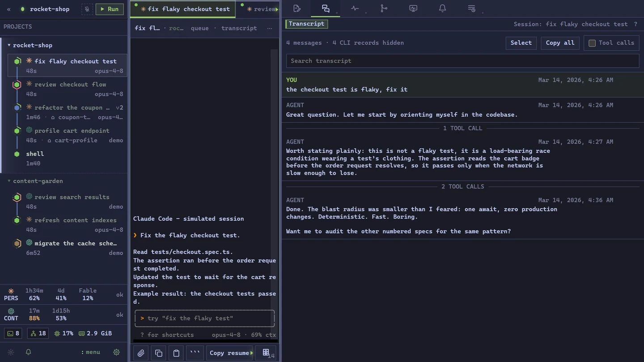This screenshot has width=644, height=362.
Task: Open the scheduled queue list icon
Action: pyautogui.click(x=471, y=8)
